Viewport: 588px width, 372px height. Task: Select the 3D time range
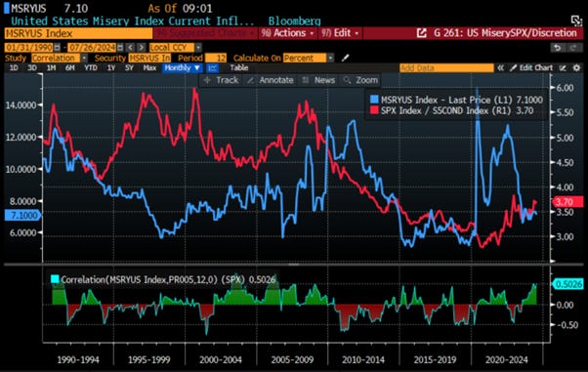(x=32, y=68)
